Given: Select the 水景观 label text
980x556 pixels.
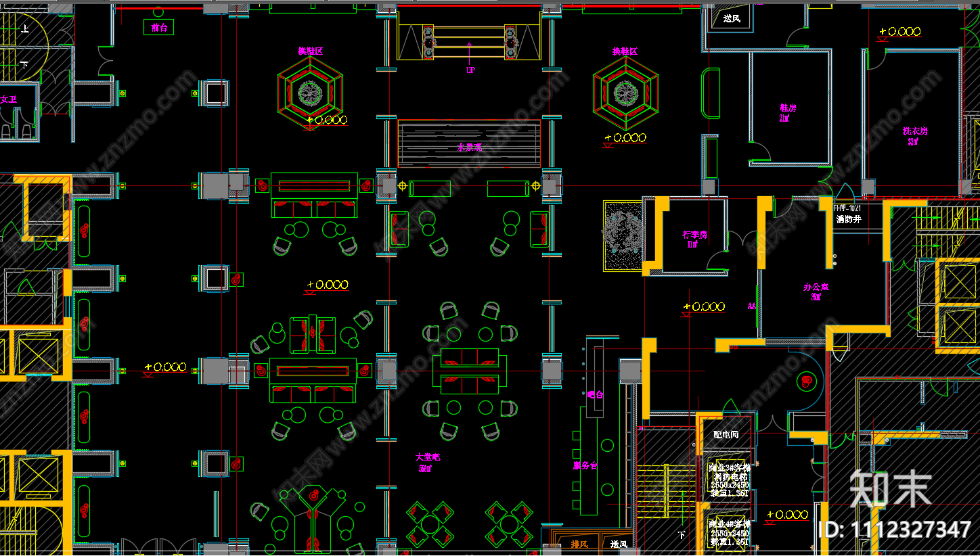Looking at the screenshot, I should click(x=469, y=147).
